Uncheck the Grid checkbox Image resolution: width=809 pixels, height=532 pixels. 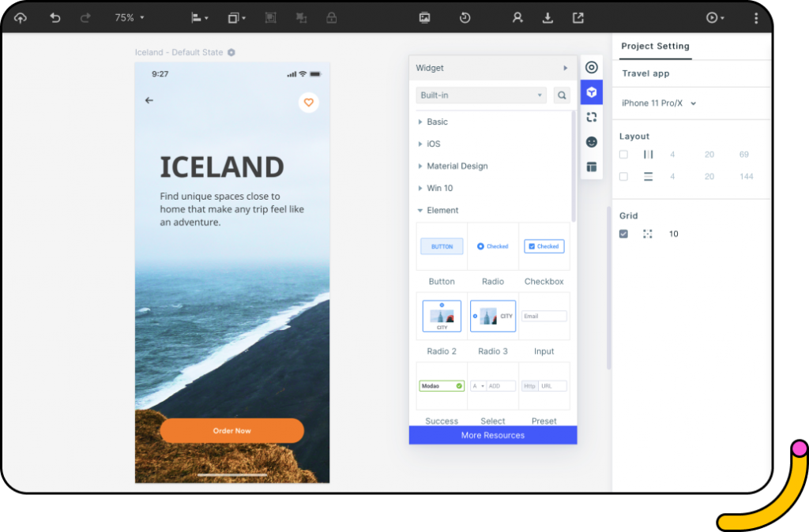tap(623, 234)
